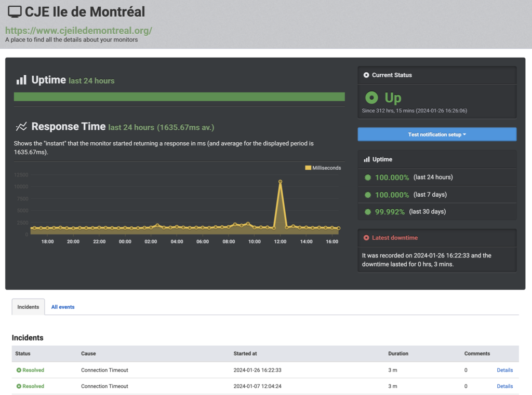Click the Current Status circle icon
532x395 pixels.
click(x=366, y=75)
